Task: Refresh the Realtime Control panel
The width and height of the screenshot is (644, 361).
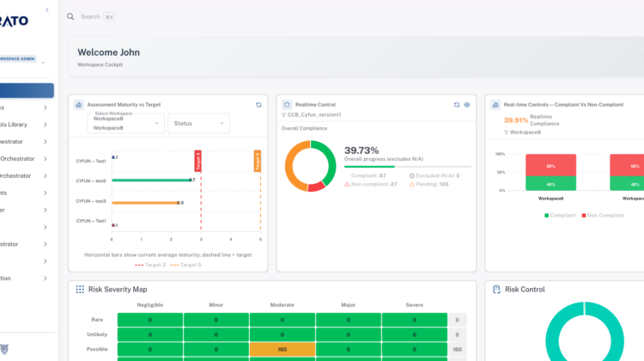Action: 457,105
